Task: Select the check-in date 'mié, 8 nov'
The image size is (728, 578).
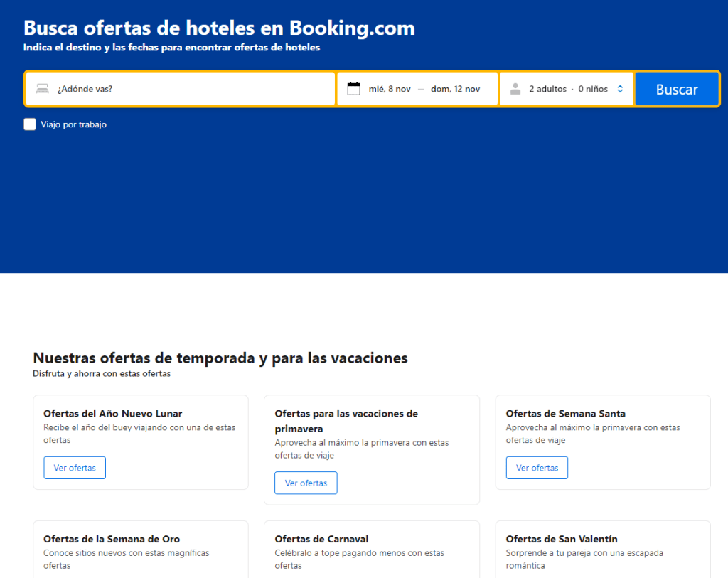Action: click(390, 89)
